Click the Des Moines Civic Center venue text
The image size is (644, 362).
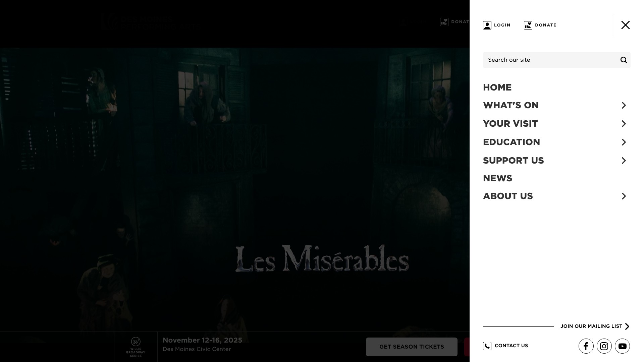(x=197, y=349)
